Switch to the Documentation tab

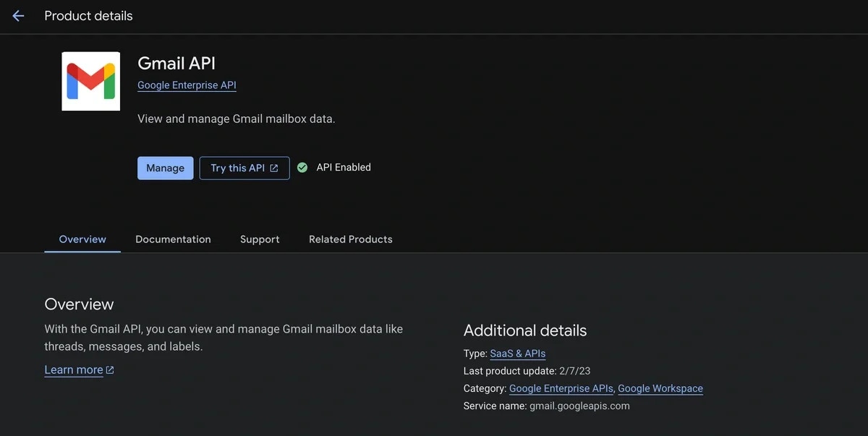(173, 239)
